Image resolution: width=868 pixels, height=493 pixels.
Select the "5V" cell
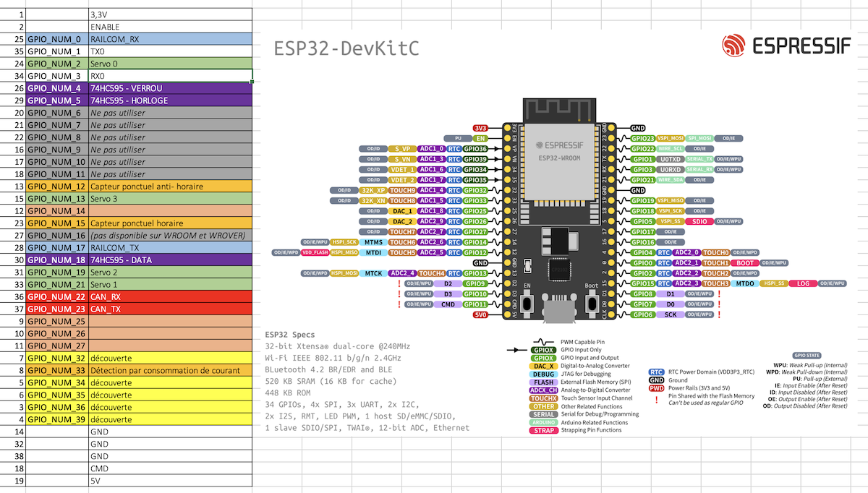[171, 481]
